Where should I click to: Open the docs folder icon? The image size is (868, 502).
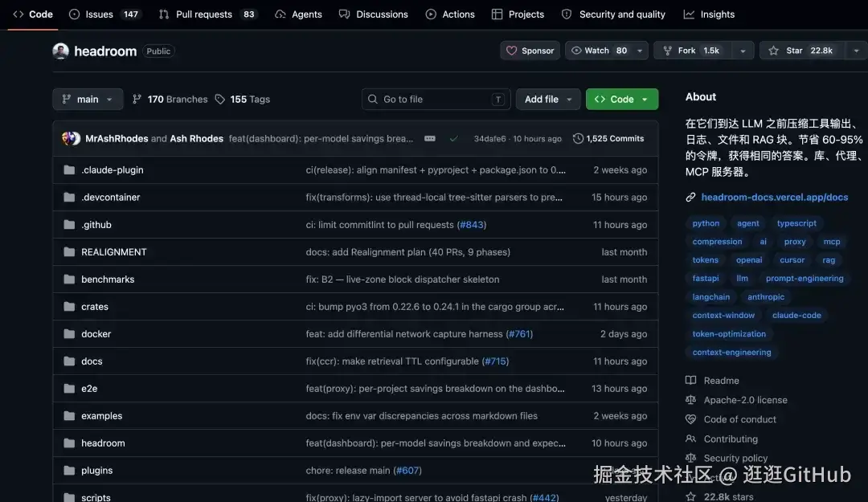point(69,361)
